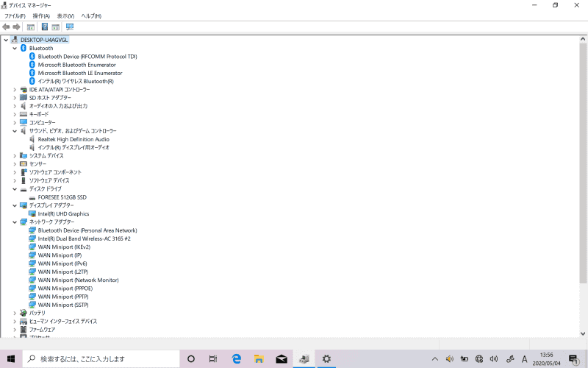Open the ファイル(F) menu
The image size is (588, 368).
coord(15,16)
